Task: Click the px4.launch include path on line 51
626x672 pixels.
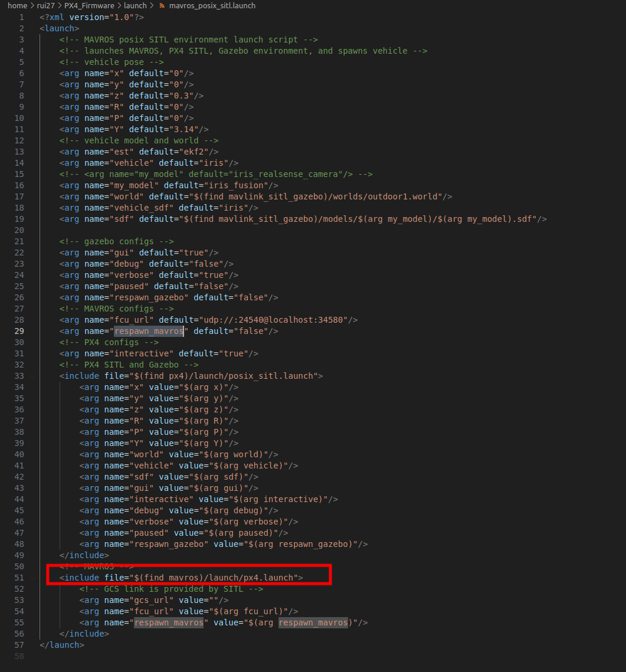Action: click(214, 578)
